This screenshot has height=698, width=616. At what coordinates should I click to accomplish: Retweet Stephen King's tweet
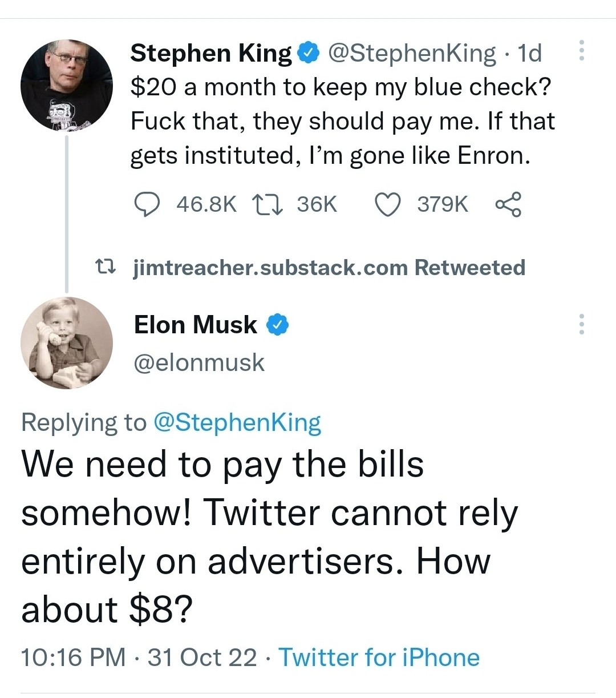pos(267,204)
